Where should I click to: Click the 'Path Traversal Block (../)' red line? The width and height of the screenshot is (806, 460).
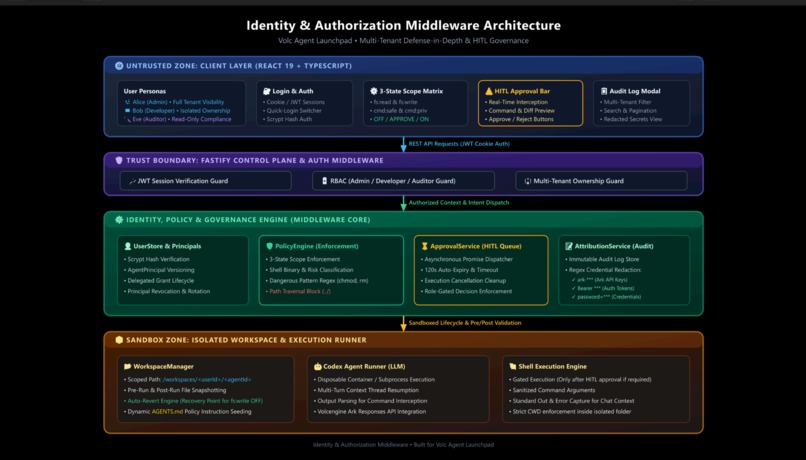pyautogui.click(x=298, y=291)
